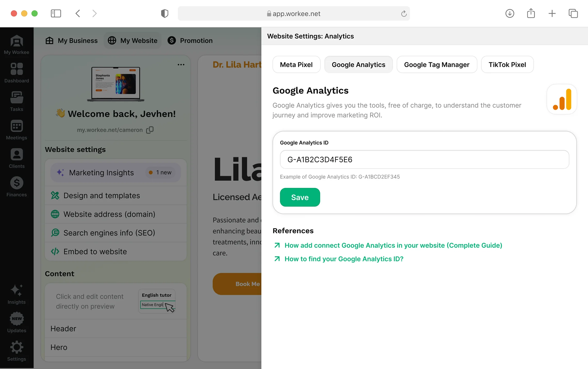
Task: Copy the my.workee.net/cameron link icon
Action: pyautogui.click(x=150, y=130)
